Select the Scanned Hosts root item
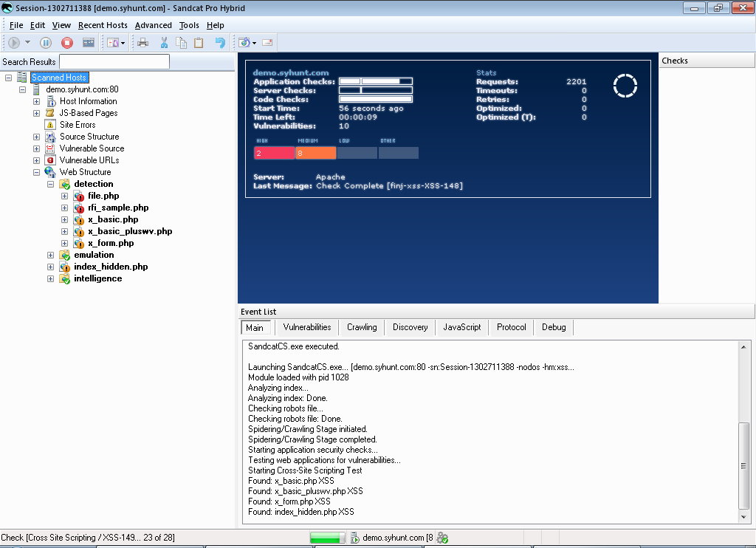756x548 pixels. (59, 78)
